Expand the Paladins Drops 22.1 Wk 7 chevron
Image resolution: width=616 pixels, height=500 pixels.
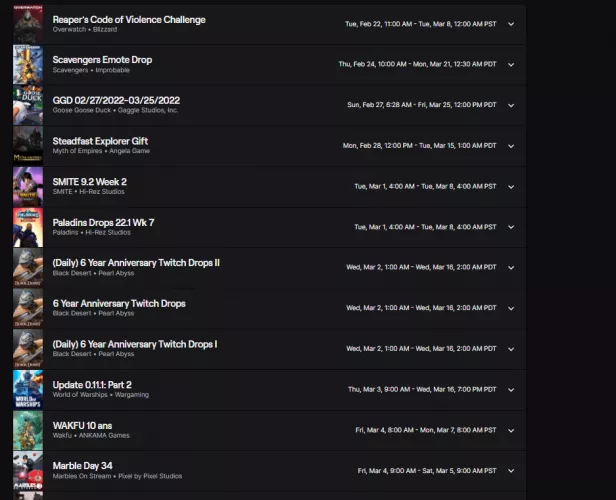point(511,227)
